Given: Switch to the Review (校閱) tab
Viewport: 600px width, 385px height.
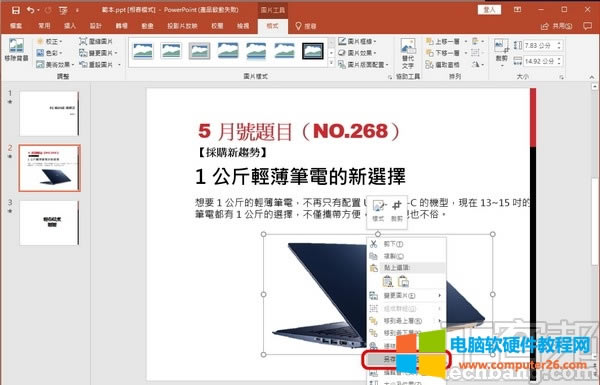Looking at the screenshot, I should (x=217, y=26).
